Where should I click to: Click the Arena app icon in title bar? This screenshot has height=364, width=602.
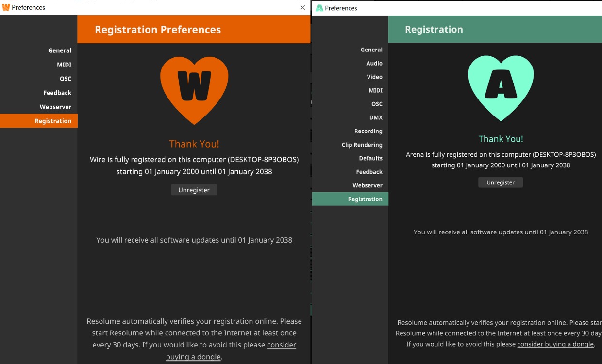tap(319, 8)
